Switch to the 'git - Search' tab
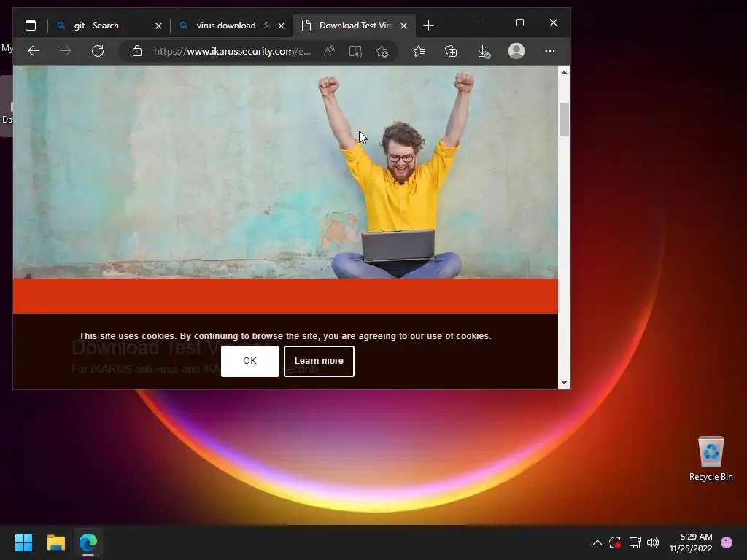This screenshot has height=560, width=747. pyautogui.click(x=109, y=26)
